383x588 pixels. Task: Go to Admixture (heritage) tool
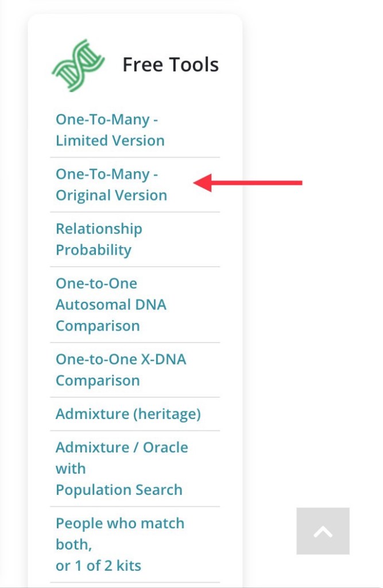click(x=128, y=414)
